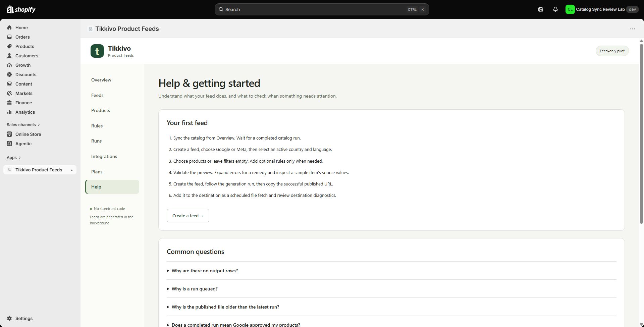Screen dimensions: 644x327
Task: Open the Catalog Sync Review Lab store menu
Action: point(602,9)
